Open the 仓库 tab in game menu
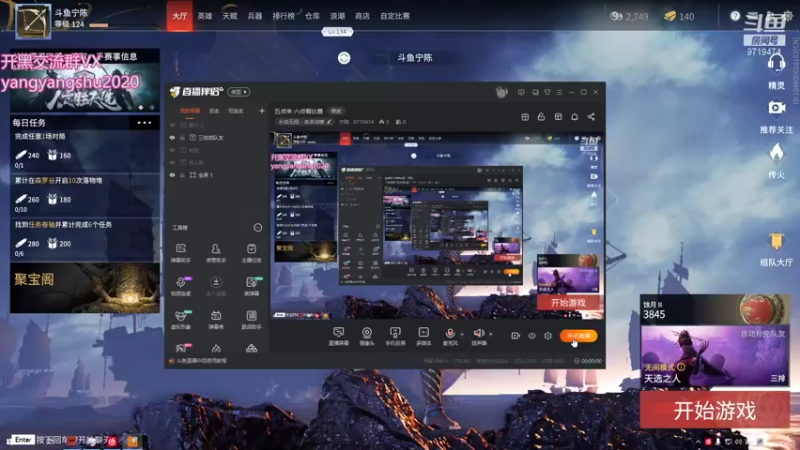Viewport: 800px width, 450px height. tap(312, 16)
